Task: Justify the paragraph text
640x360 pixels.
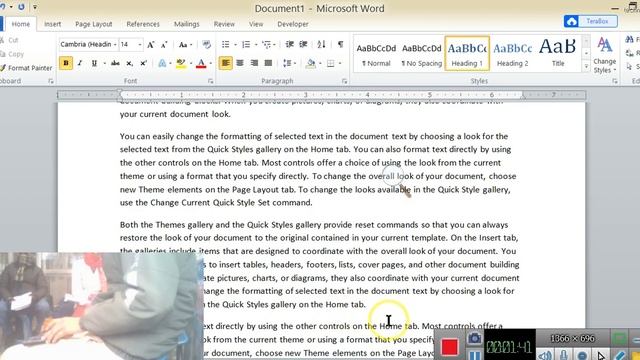Action: pyautogui.click(x=268, y=63)
